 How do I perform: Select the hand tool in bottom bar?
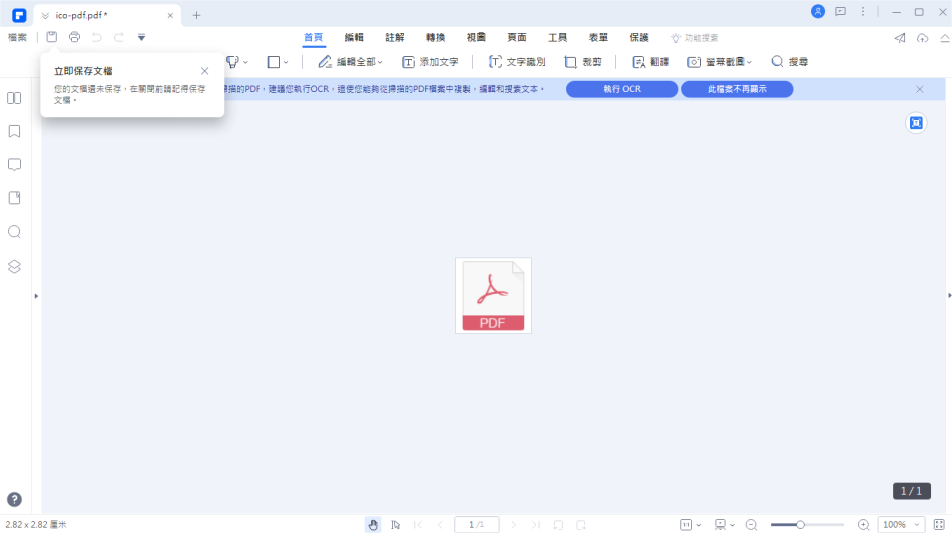373,524
